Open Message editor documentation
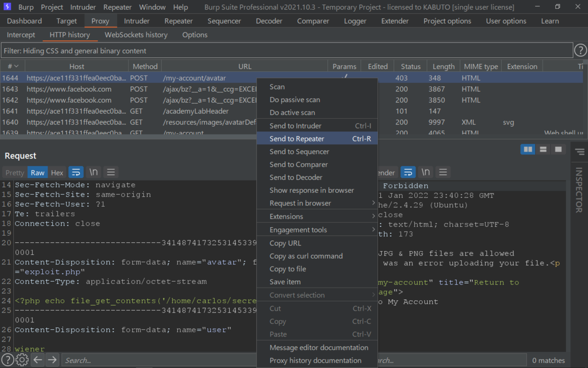588x368 pixels. (317, 347)
